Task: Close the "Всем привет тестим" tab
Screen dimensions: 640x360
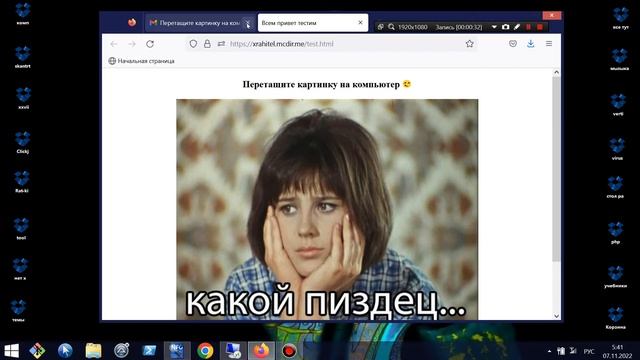Action: click(360, 22)
